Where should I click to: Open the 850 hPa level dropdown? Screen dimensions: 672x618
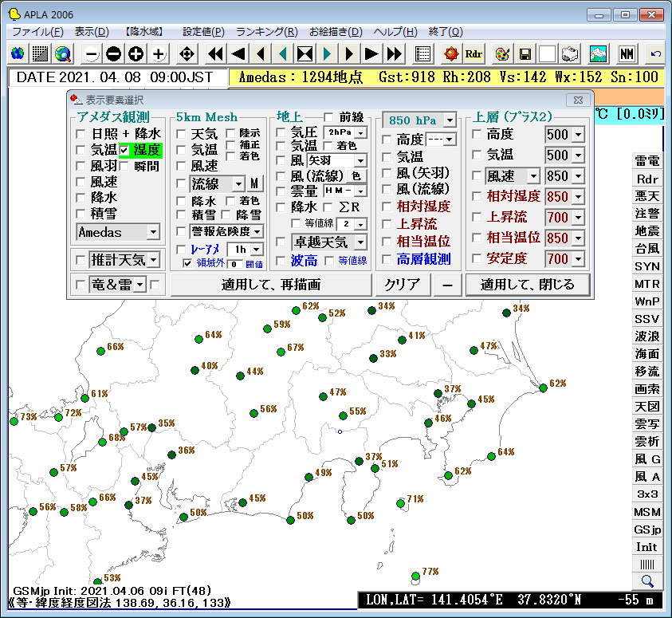pos(450,120)
